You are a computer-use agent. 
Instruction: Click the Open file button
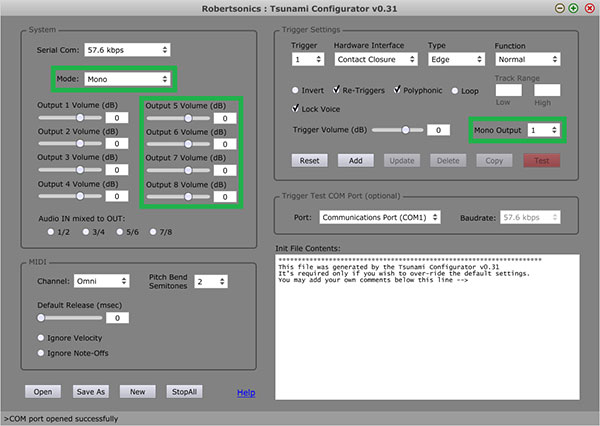coord(43,392)
